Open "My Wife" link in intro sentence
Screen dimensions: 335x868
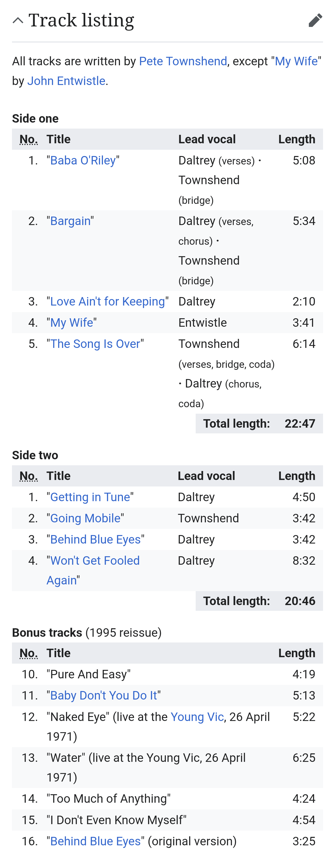click(x=296, y=61)
